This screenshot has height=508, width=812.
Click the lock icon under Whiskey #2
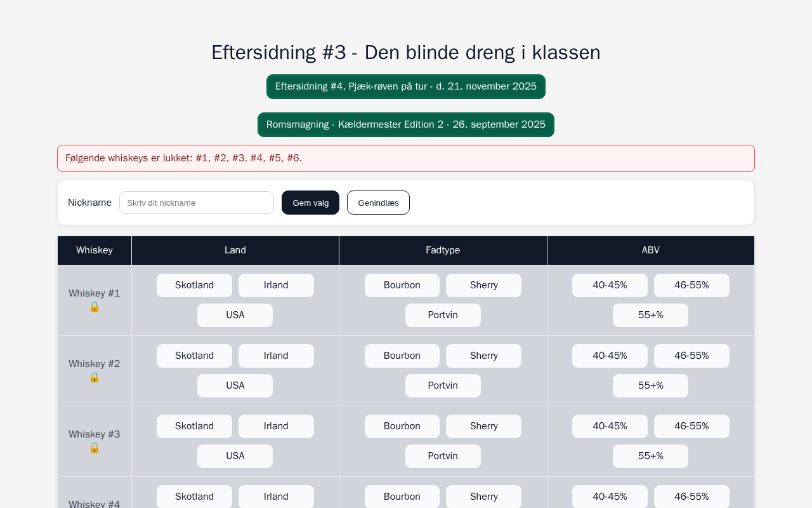(95, 377)
